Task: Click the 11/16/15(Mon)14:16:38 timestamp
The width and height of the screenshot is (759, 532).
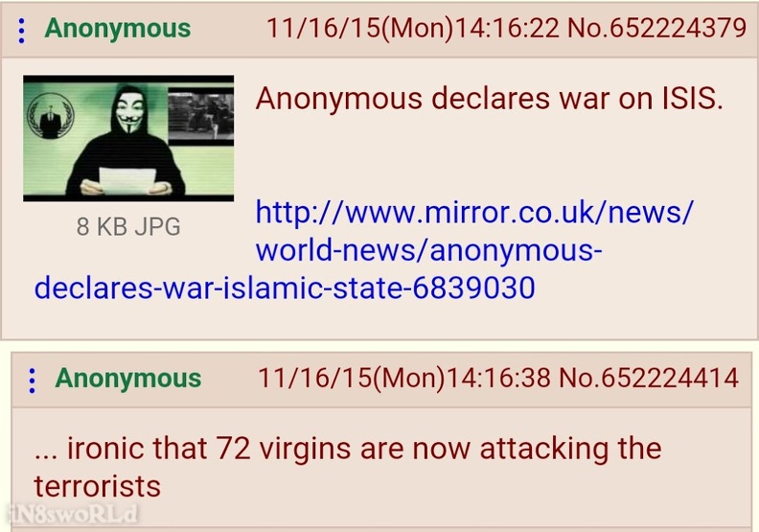Action: click(404, 378)
